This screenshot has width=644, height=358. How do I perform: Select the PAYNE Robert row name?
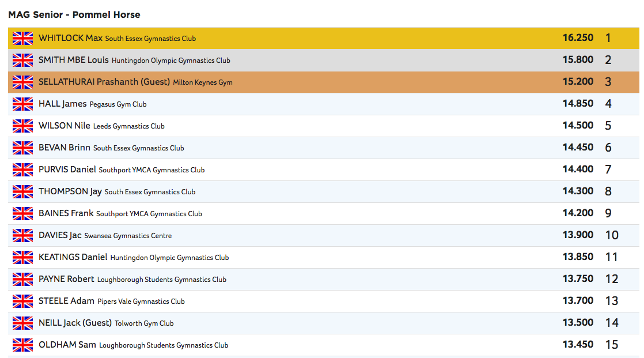(x=66, y=279)
